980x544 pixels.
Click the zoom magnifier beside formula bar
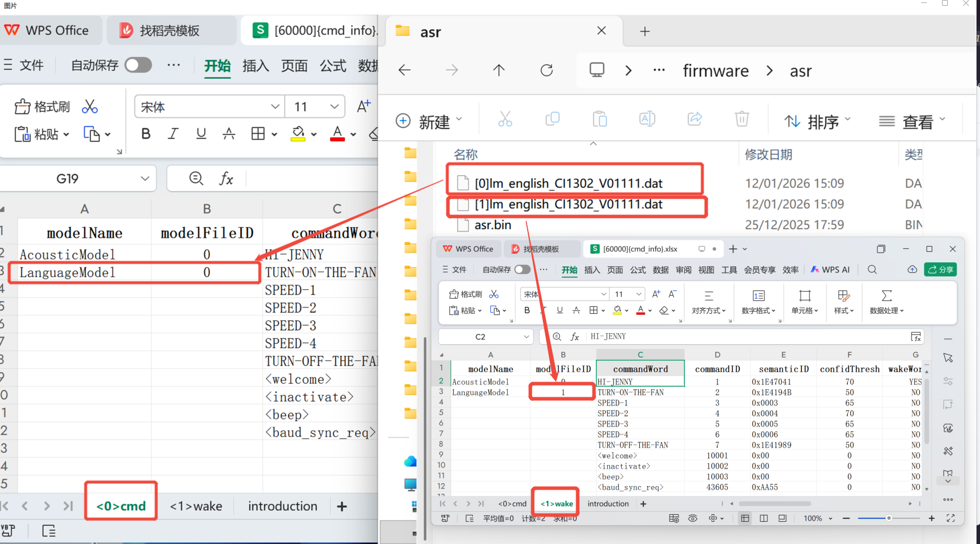[196, 179]
